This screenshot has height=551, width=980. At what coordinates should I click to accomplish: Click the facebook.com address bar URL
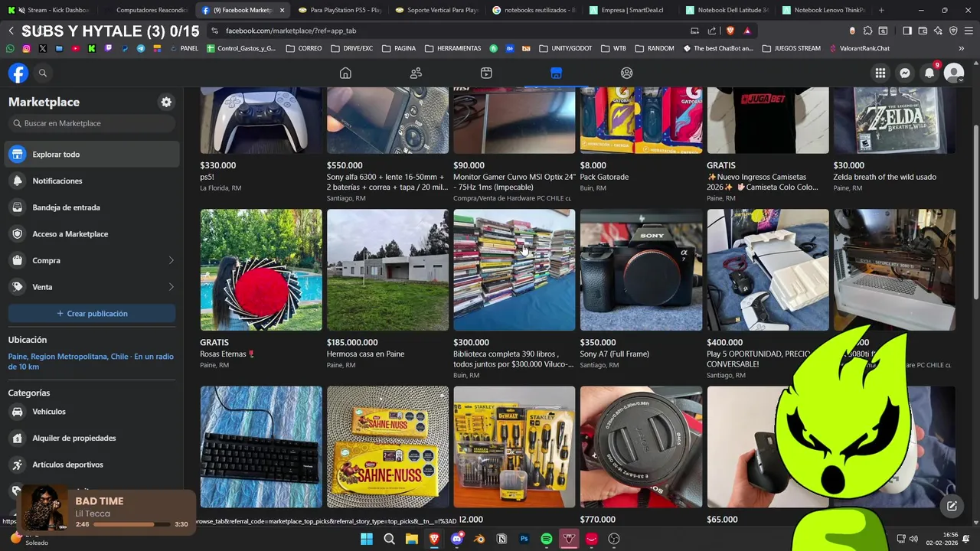tap(291, 31)
